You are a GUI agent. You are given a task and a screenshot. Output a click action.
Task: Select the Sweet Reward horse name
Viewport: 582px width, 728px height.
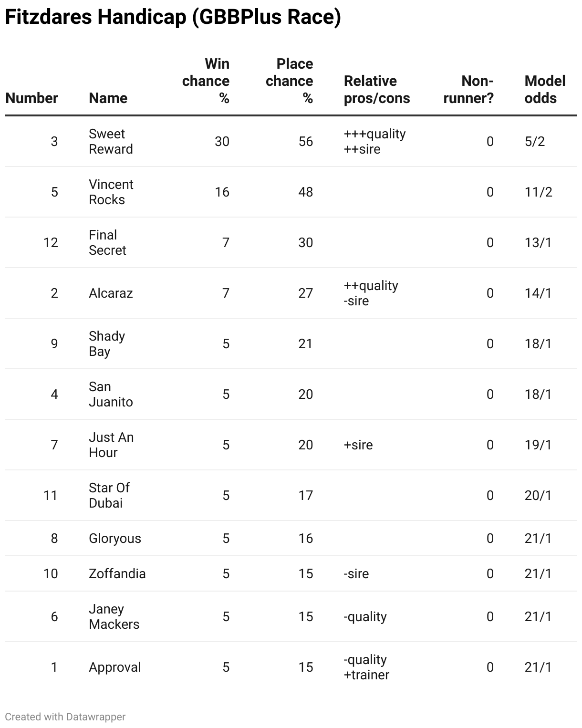(111, 141)
